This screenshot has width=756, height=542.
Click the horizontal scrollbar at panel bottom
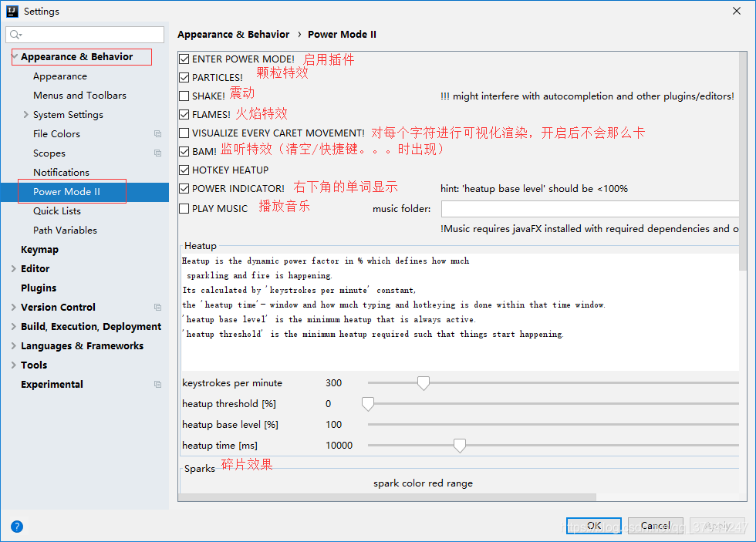387,497
